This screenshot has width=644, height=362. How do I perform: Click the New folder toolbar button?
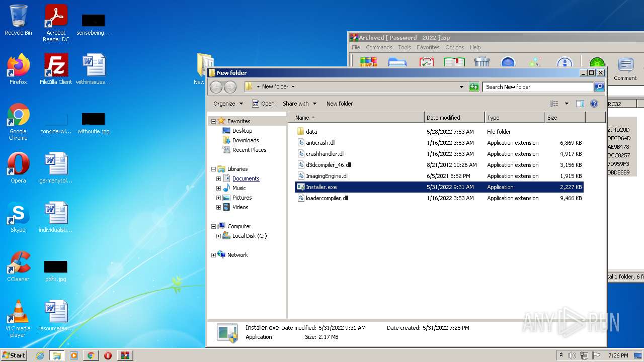(340, 104)
